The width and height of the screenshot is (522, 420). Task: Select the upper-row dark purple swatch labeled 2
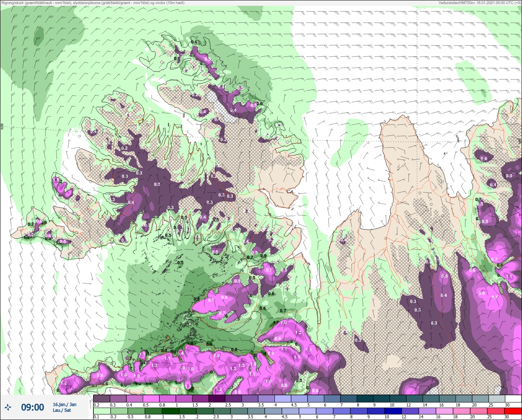(217, 398)
